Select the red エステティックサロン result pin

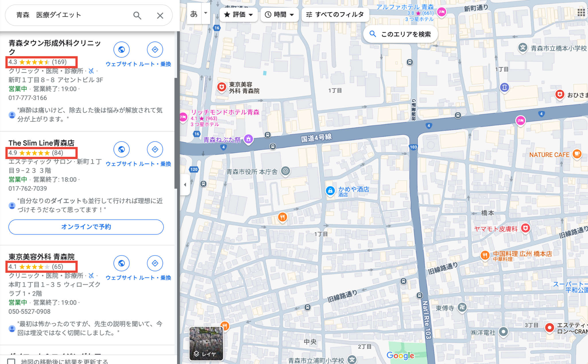[549, 328]
